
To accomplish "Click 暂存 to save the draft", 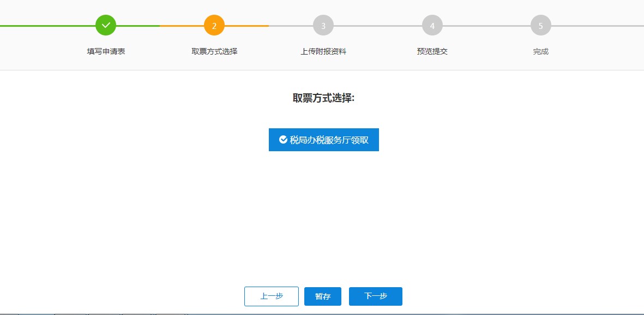I will pyautogui.click(x=322, y=296).
